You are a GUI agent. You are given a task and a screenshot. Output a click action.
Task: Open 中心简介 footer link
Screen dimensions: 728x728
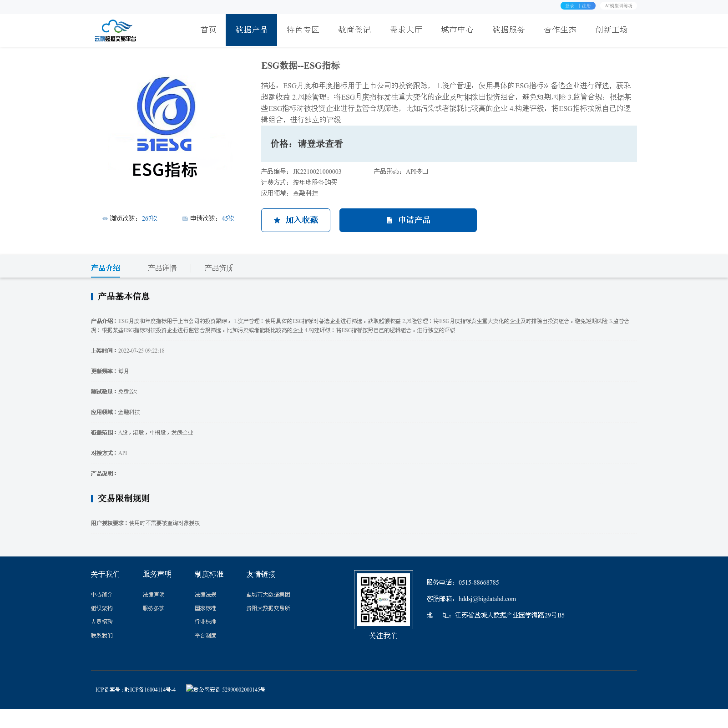pos(102,595)
